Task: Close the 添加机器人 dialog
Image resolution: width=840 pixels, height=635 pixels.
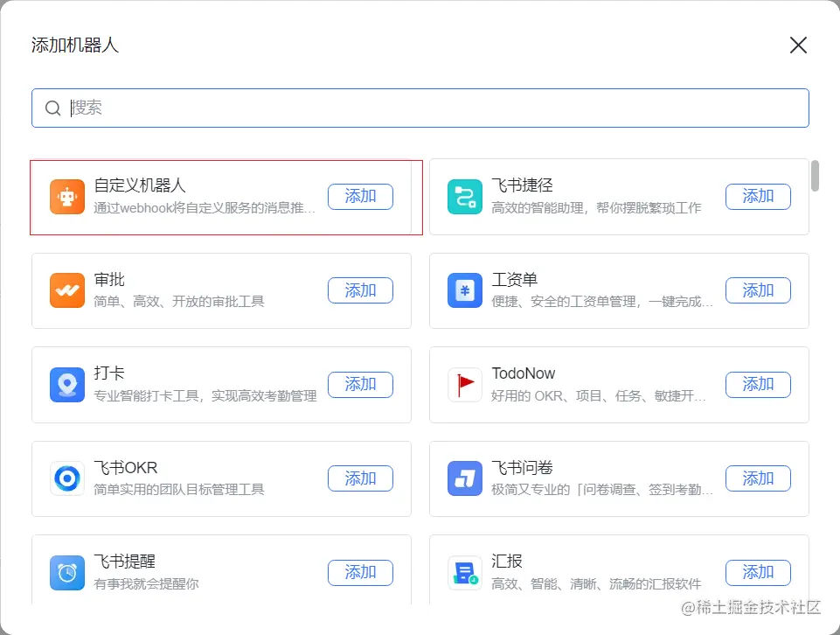Action: [x=798, y=45]
